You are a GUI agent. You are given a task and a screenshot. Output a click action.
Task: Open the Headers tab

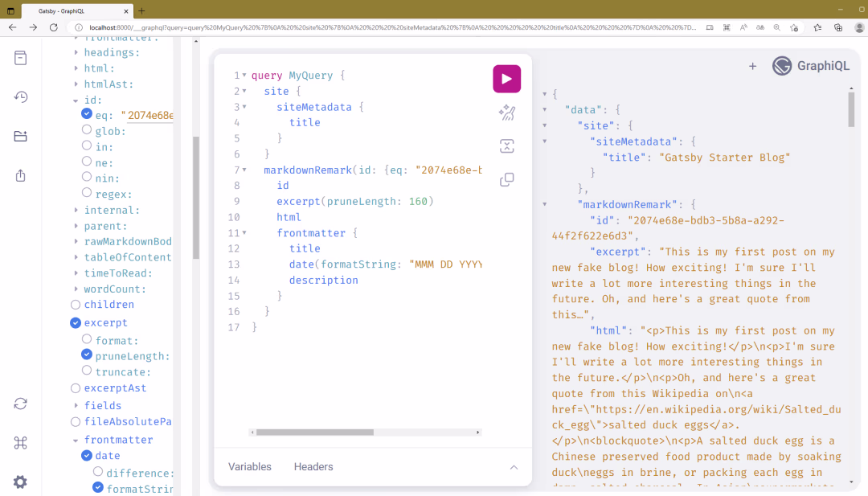pyautogui.click(x=313, y=467)
